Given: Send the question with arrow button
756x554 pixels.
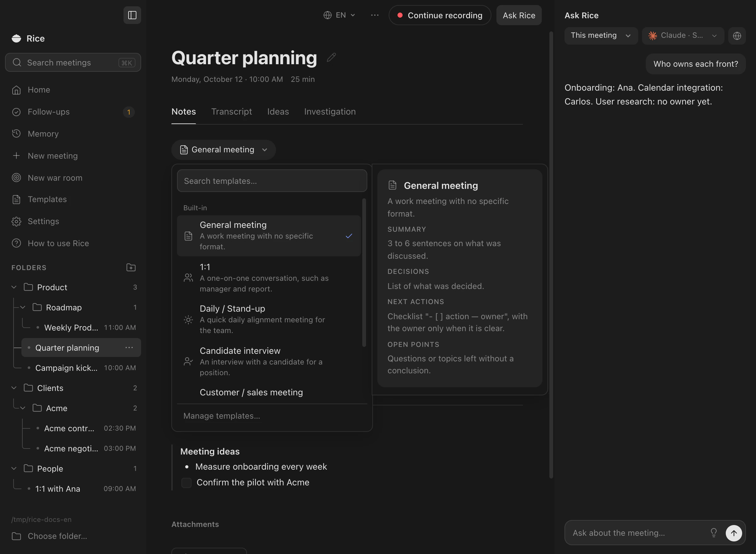Looking at the screenshot, I should pos(734,533).
